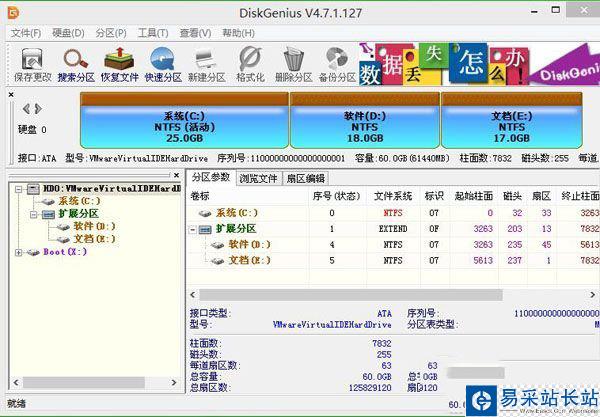Click the 删除分区 delete partition icon
The image size is (600, 417).
[x=293, y=65]
